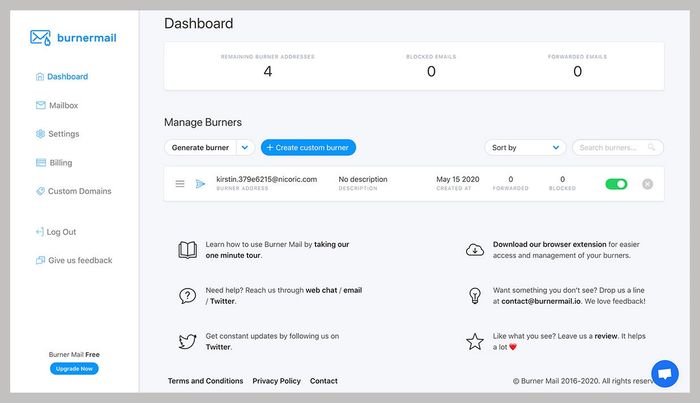700x403 pixels.
Task: Open the Sort by dropdown
Action: pyautogui.click(x=525, y=147)
